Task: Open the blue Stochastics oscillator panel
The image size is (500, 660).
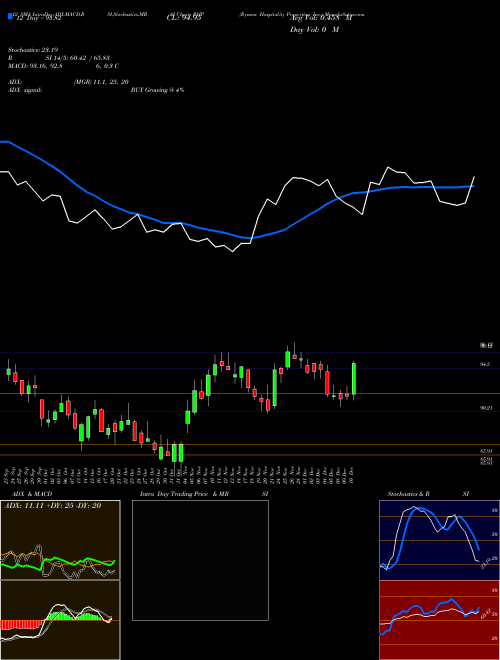Action: pyautogui.click(x=439, y=540)
